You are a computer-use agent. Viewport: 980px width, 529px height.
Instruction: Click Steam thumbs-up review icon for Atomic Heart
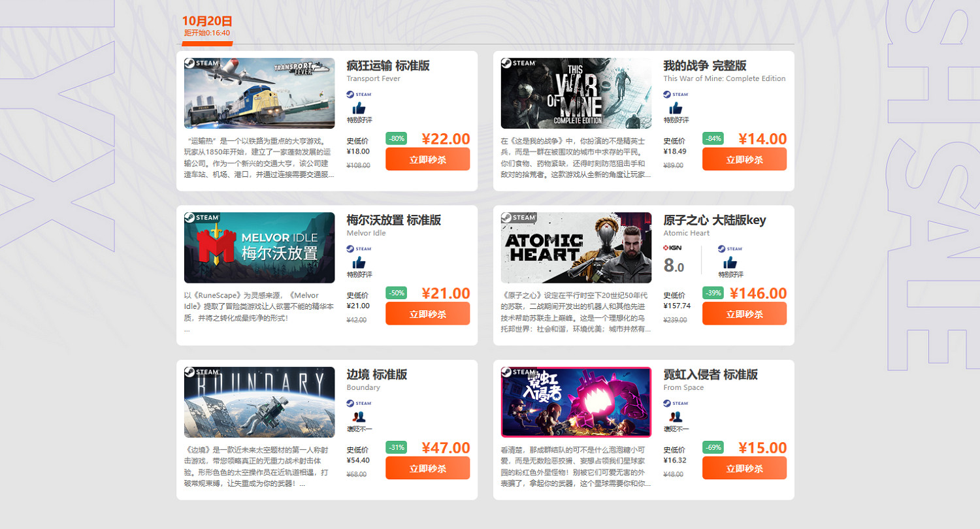click(730, 262)
